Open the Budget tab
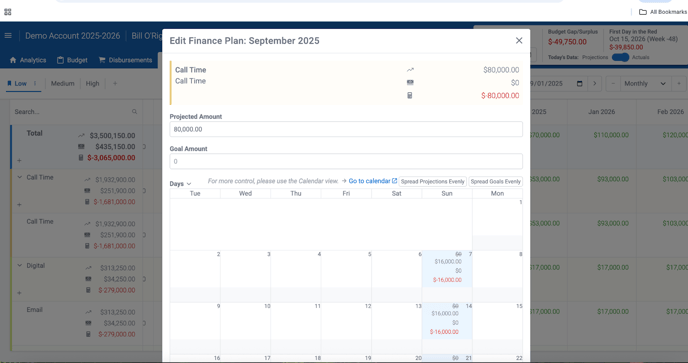 (x=72, y=60)
